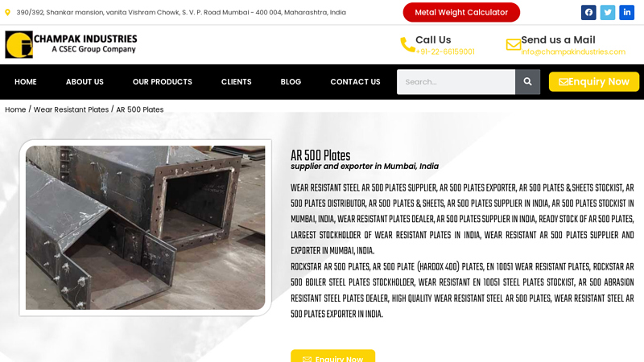644x362 pixels.
Task: Open the Contact Us menu item
Action: pyautogui.click(x=355, y=82)
